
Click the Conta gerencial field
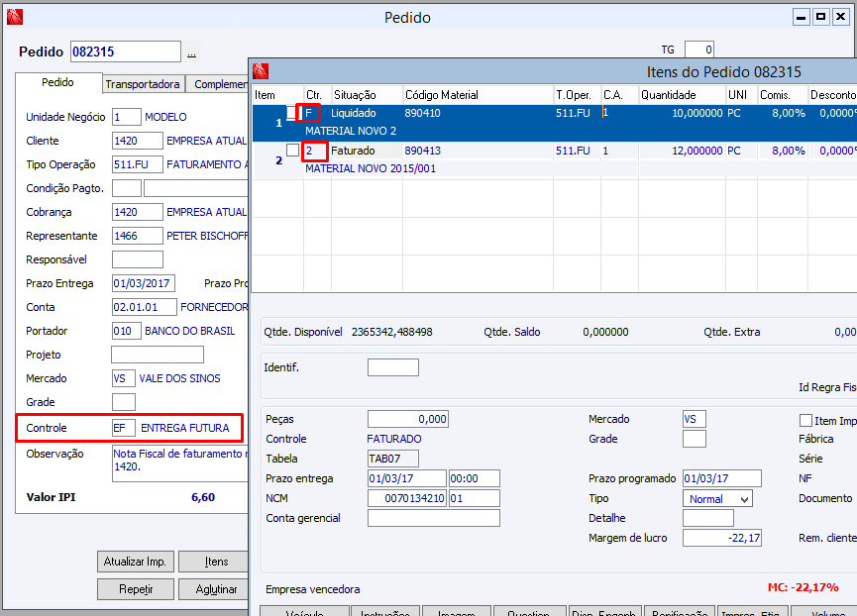[x=433, y=518]
